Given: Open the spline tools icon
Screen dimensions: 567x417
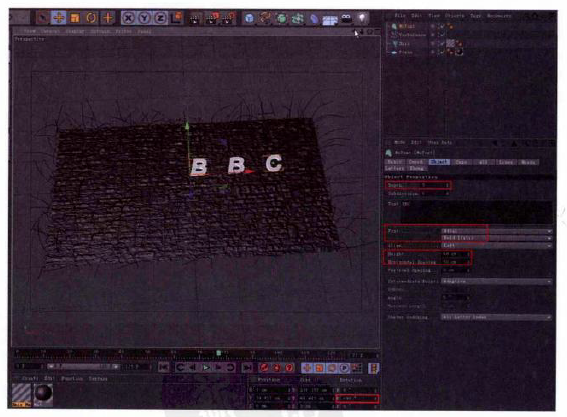Looking at the screenshot, I should click(x=266, y=18).
